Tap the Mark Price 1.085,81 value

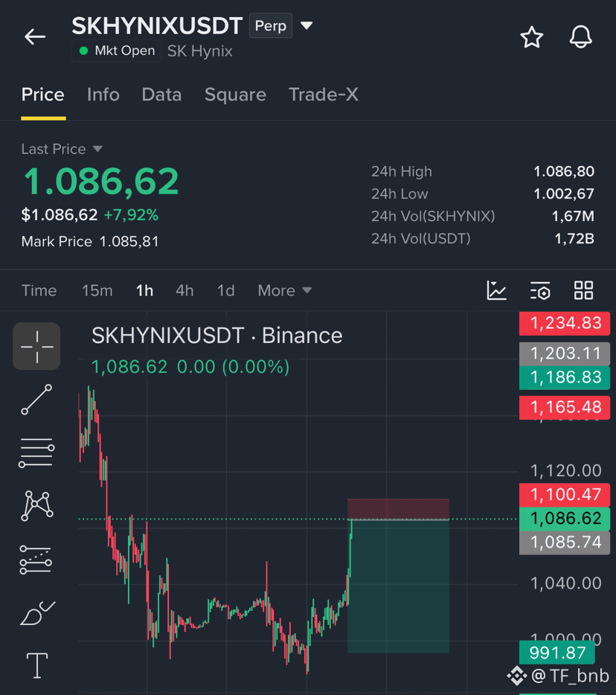129,242
